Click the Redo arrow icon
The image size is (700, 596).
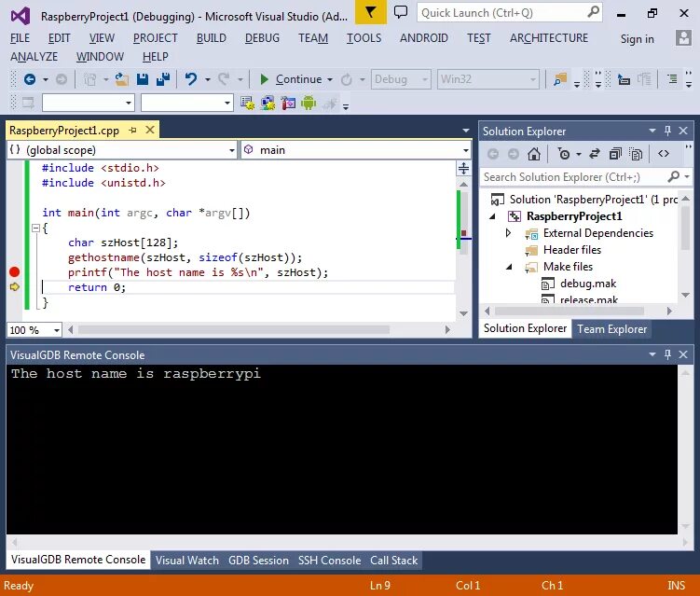(x=224, y=79)
